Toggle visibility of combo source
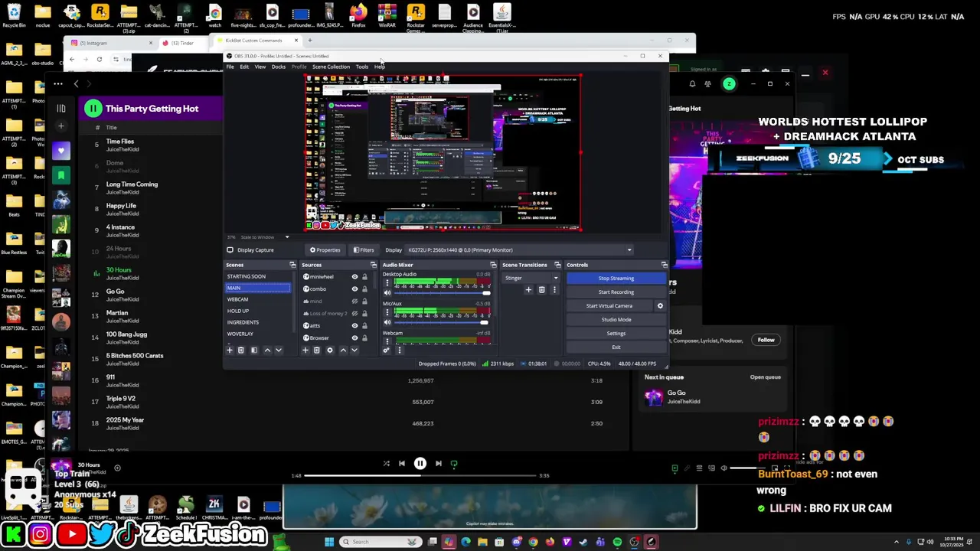980x551 pixels. (x=354, y=289)
